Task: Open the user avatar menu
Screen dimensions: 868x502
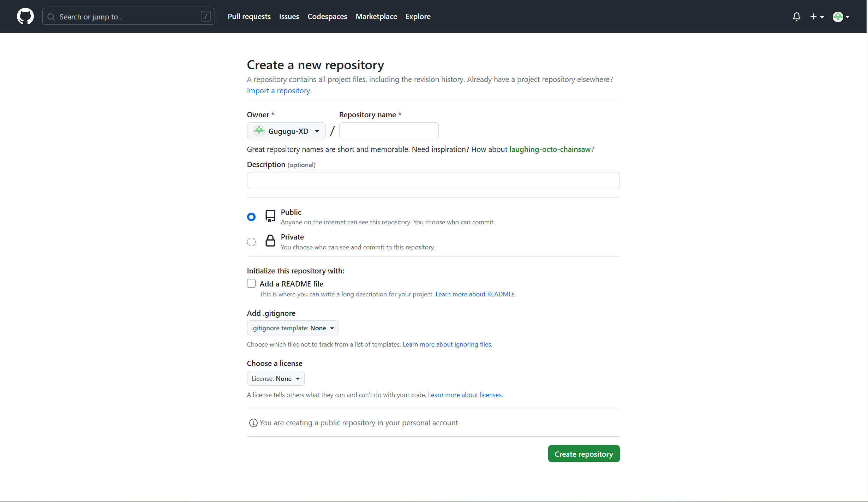Action: point(841,17)
